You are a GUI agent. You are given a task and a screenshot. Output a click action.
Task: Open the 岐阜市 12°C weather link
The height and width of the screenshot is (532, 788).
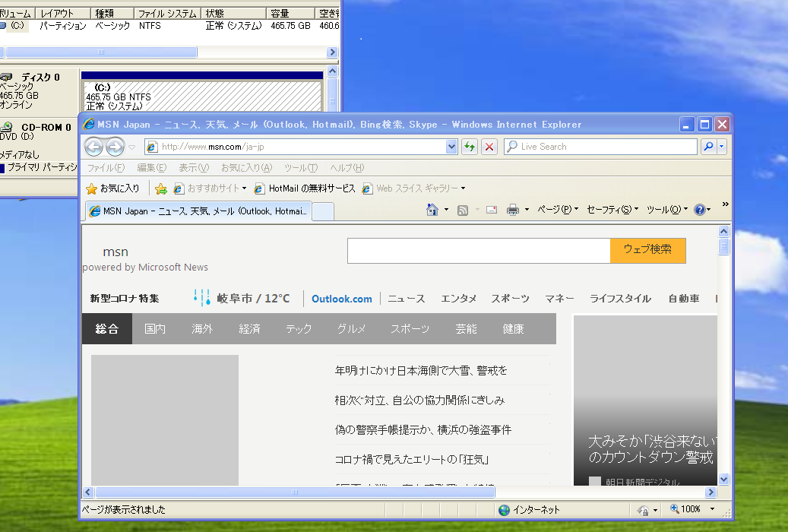pyautogui.click(x=242, y=298)
